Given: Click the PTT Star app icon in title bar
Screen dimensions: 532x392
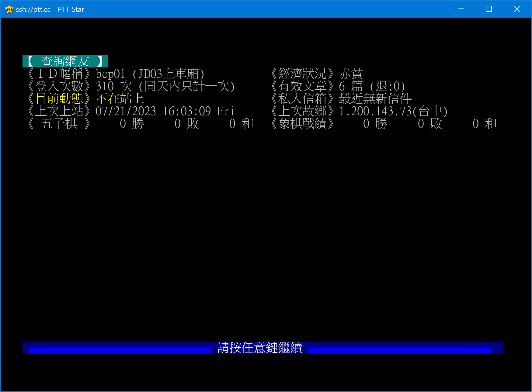Looking at the screenshot, I should [9, 9].
